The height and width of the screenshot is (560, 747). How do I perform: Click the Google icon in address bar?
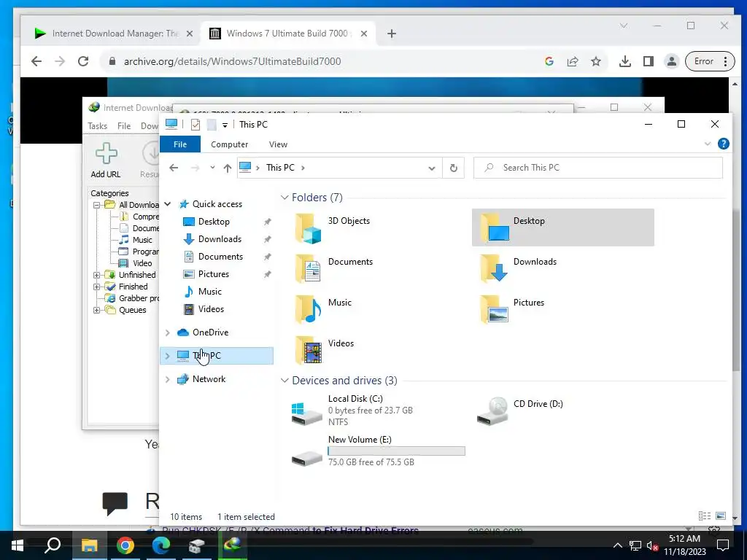[549, 61]
